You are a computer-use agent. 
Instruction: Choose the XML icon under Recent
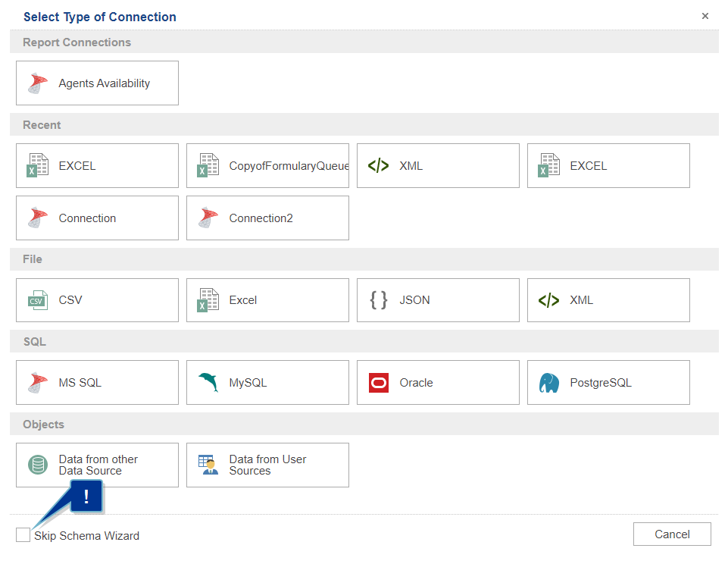tap(378, 165)
